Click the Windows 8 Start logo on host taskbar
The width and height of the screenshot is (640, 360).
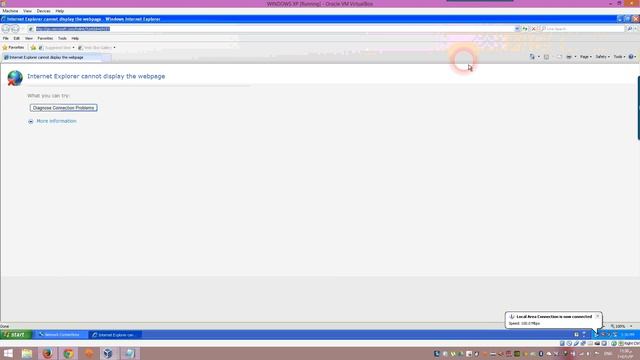coord(8,353)
